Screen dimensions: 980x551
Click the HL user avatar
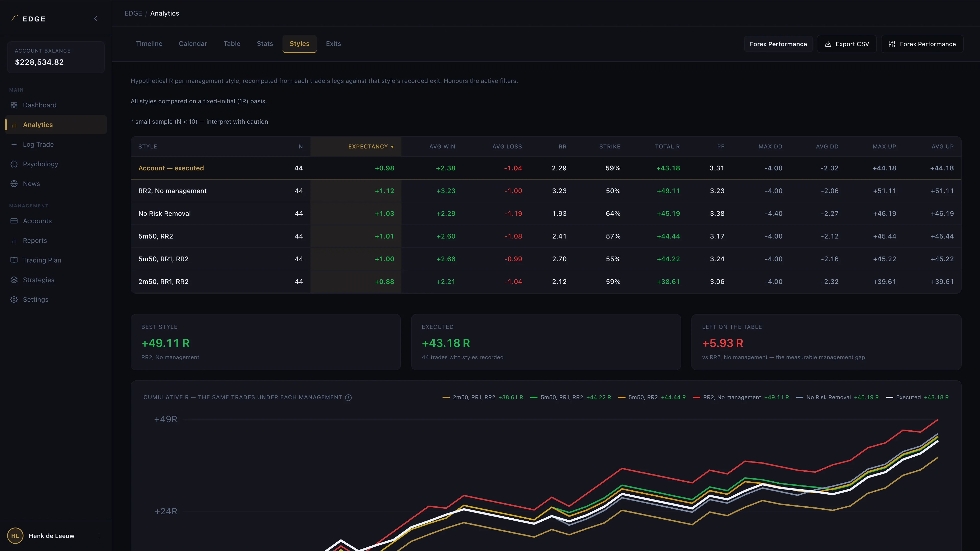coord(15,536)
